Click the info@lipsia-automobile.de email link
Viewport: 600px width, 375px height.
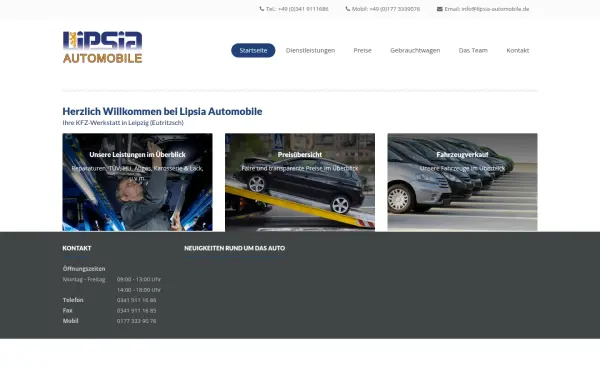pyautogui.click(x=495, y=9)
